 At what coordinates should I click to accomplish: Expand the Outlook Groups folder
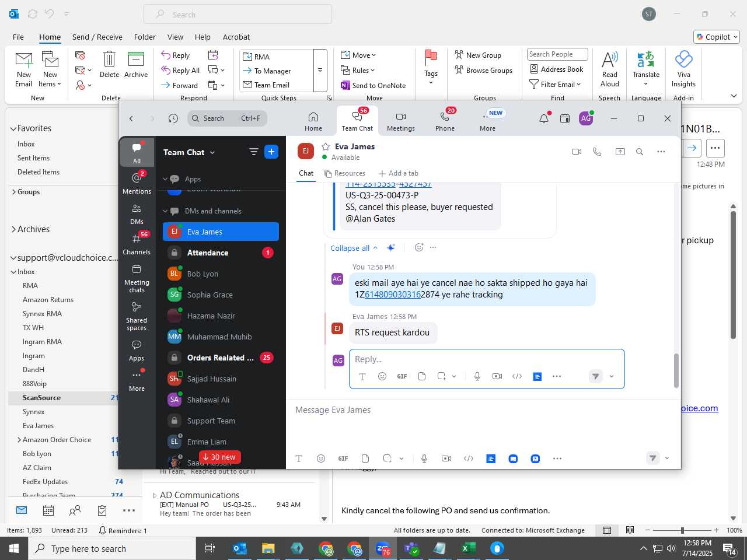[x=14, y=192]
